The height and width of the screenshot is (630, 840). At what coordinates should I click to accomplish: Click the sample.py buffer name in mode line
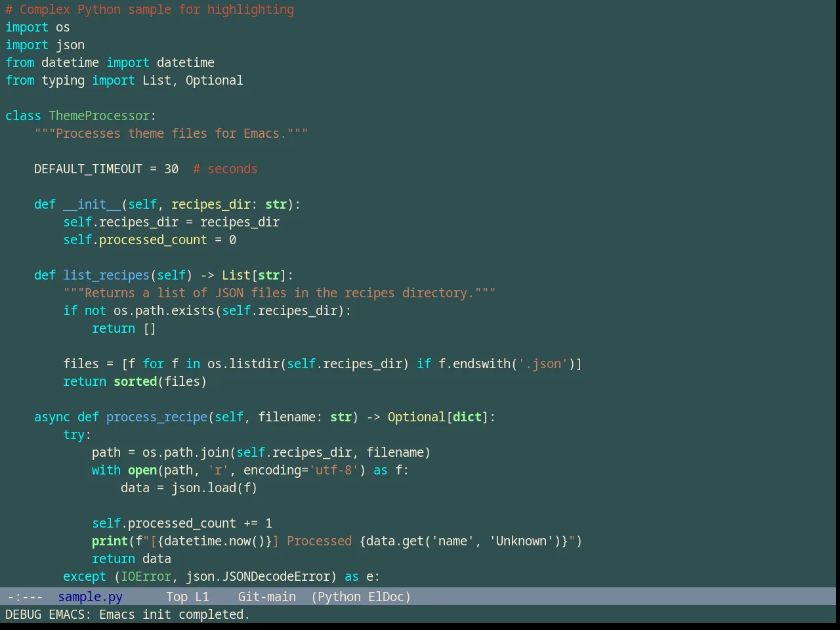pyautogui.click(x=90, y=597)
